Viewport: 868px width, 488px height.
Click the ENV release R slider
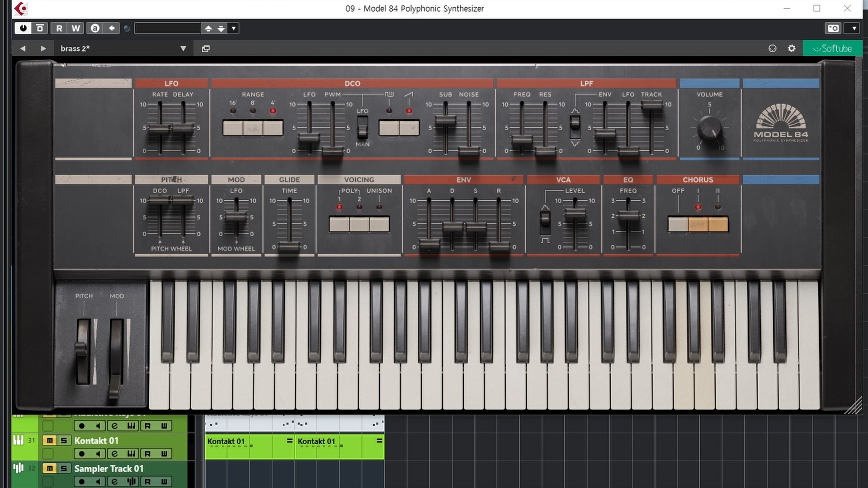(x=499, y=246)
